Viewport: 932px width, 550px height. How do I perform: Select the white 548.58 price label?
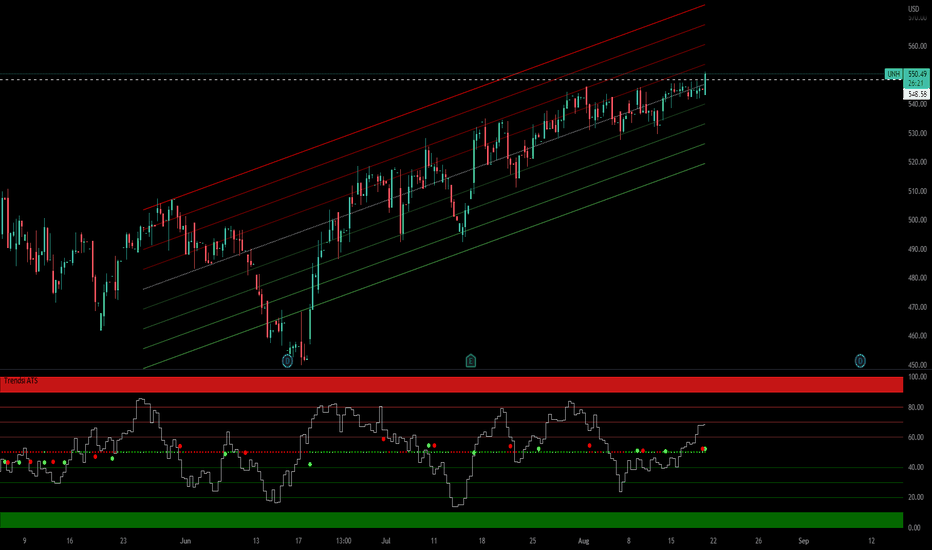click(917, 94)
